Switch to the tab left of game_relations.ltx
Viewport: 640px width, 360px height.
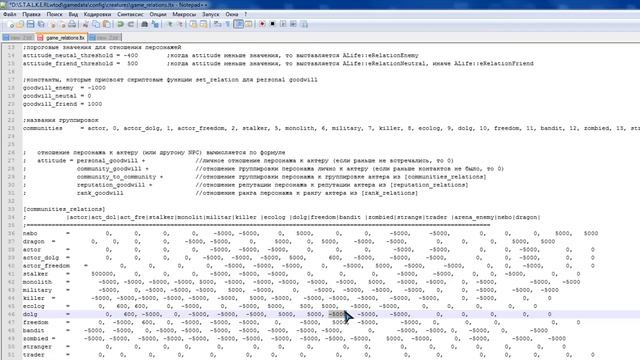[18, 38]
